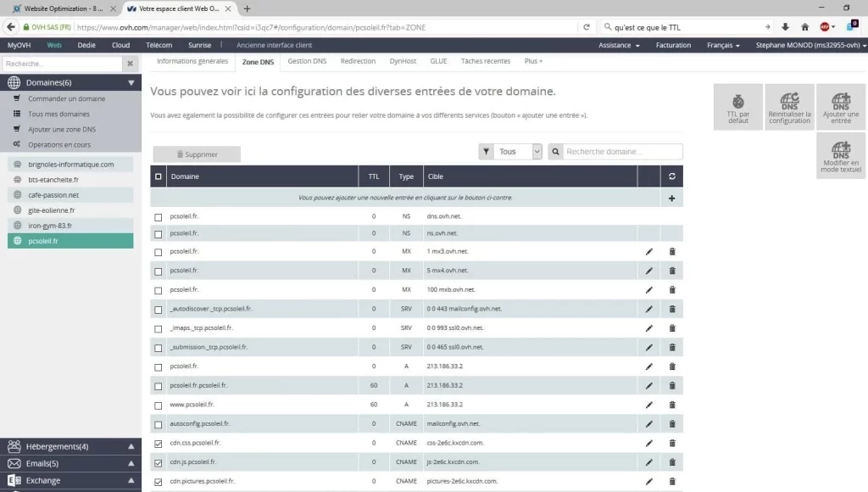Click browser home icon
868x492 pixels.
tap(805, 27)
